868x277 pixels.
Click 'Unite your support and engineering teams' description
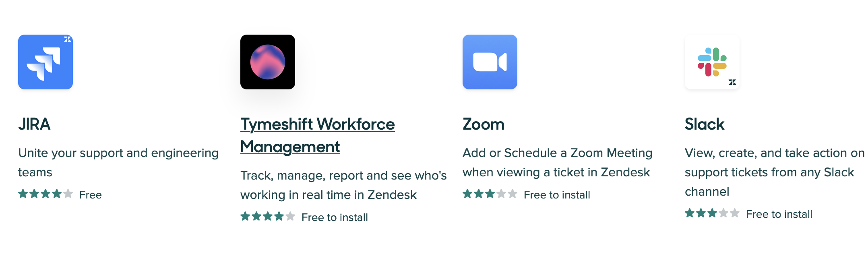(118, 163)
